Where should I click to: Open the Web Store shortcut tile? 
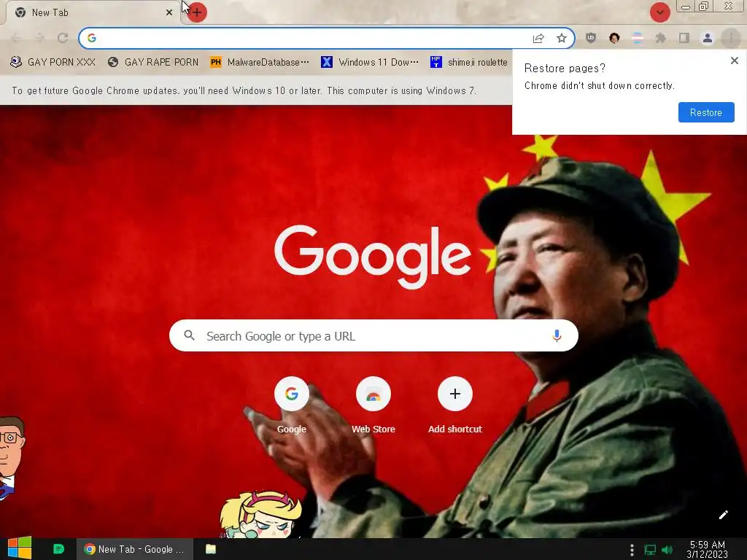373,405
